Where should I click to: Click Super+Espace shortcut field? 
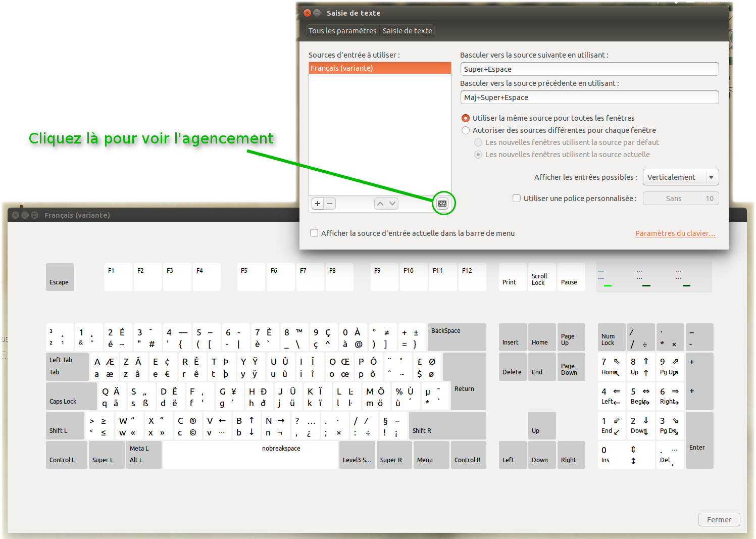pos(589,69)
